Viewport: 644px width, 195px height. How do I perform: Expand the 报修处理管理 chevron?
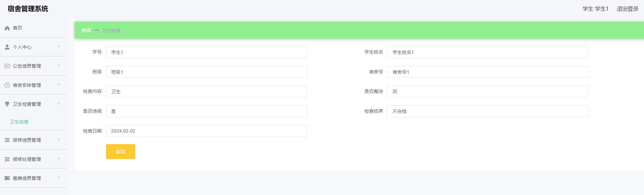tap(59, 159)
